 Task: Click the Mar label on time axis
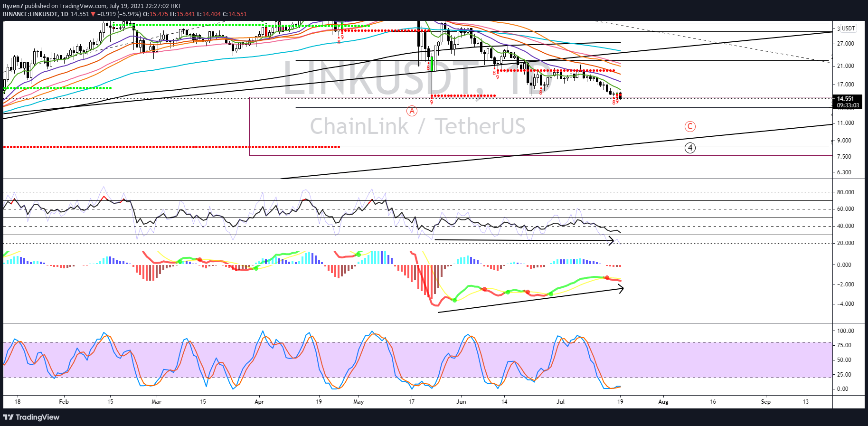click(156, 402)
